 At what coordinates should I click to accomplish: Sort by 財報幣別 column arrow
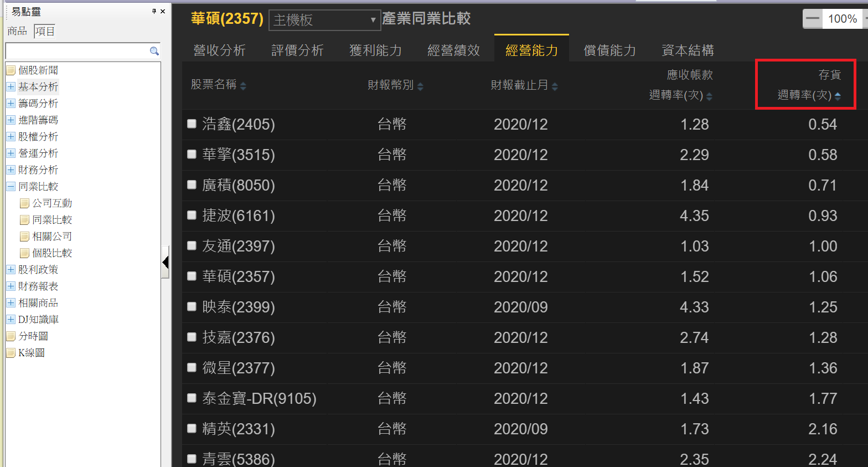click(x=420, y=86)
